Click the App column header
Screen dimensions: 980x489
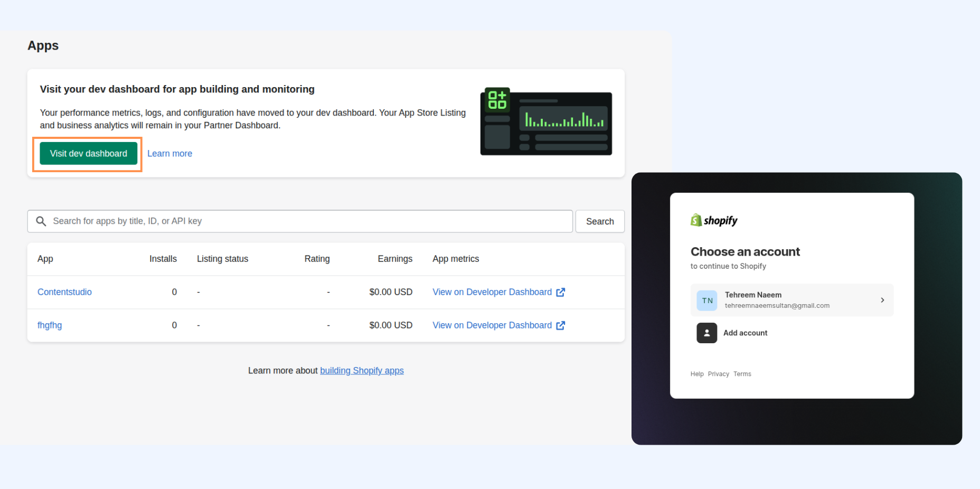(x=45, y=259)
